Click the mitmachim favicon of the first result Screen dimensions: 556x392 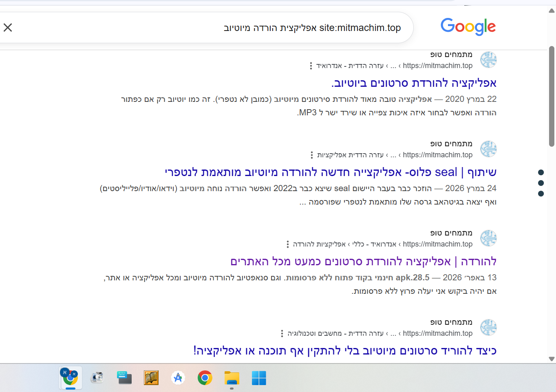(x=488, y=60)
